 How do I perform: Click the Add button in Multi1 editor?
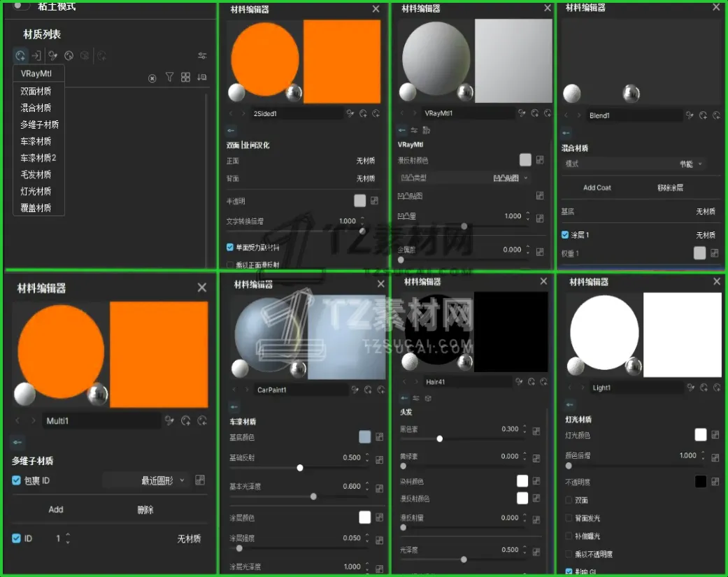56,509
